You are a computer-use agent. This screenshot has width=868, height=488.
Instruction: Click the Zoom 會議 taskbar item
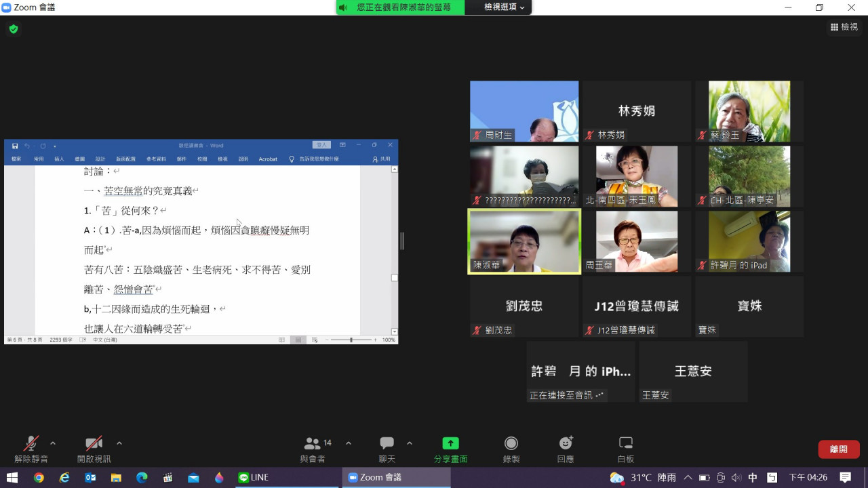pyautogui.click(x=396, y=477)
